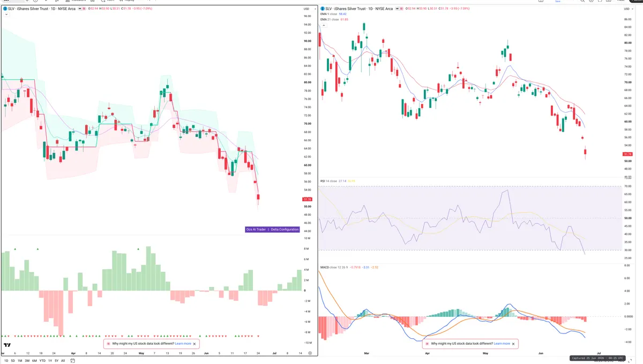The height and width of the screenshot is (364, 643).
Task: Click 51.78 price label on right chart axis
Action: pos(628,154)
